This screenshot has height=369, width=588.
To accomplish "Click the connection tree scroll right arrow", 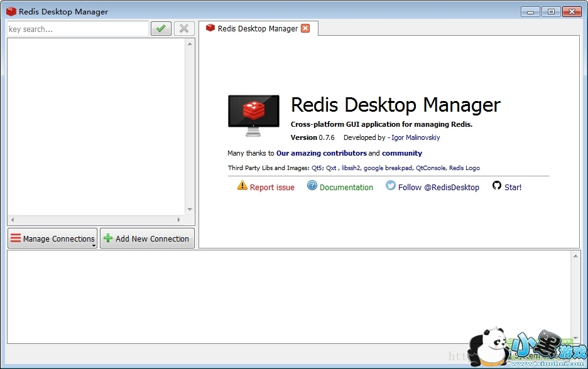I will click(178, 220).
